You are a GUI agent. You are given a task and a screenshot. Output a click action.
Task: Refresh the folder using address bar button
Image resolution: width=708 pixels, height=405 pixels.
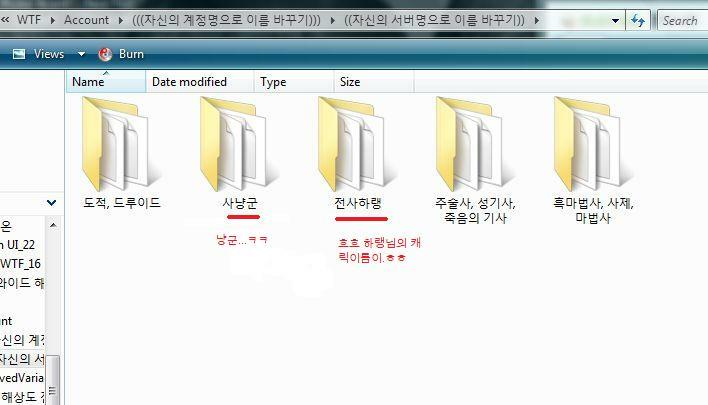point(636,20)
